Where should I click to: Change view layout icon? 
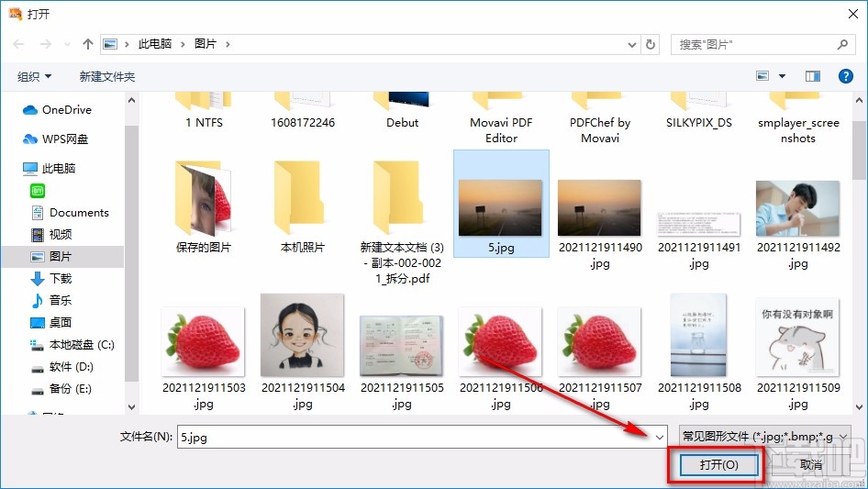pos(762,76)
